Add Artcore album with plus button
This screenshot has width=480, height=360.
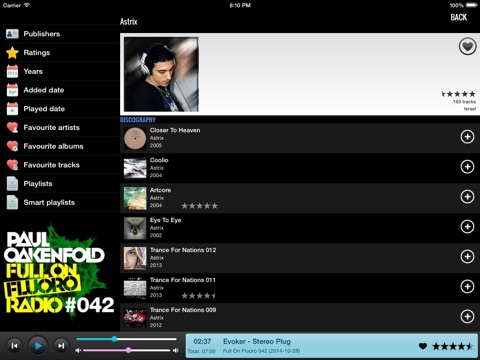[467, 197]
